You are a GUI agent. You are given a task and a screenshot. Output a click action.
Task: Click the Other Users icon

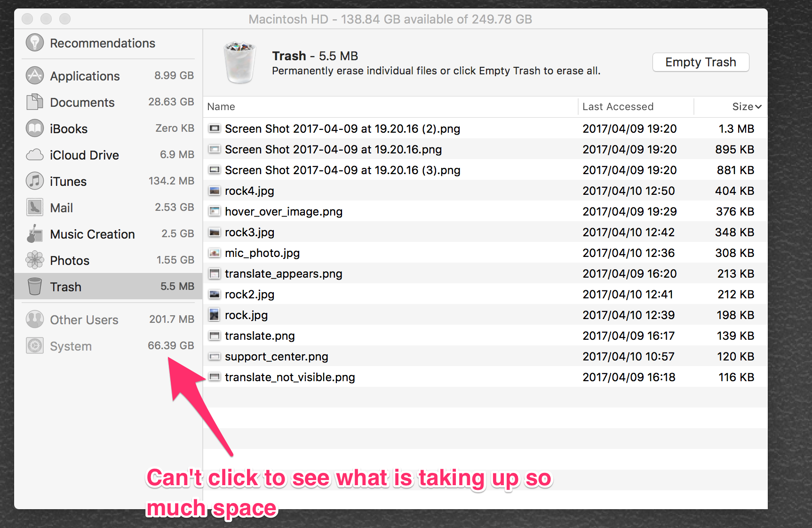pos(35,319)
